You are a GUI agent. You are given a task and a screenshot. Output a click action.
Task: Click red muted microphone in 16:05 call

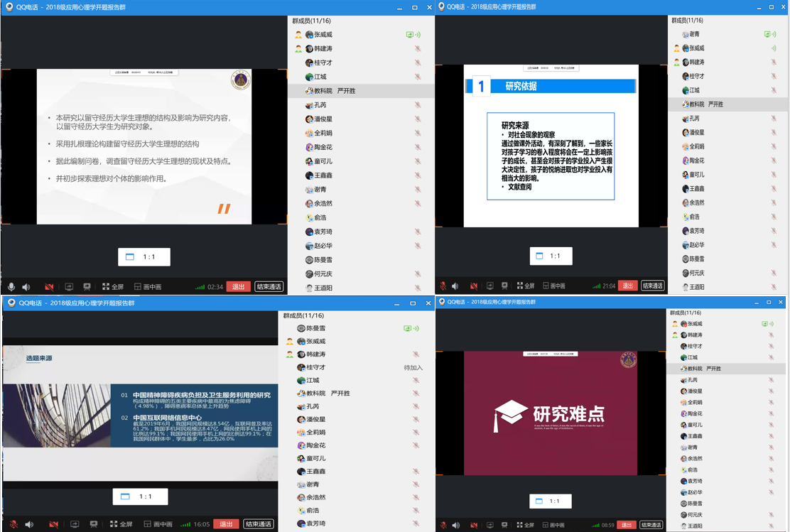pyautogui.click(x=13, y=525)
